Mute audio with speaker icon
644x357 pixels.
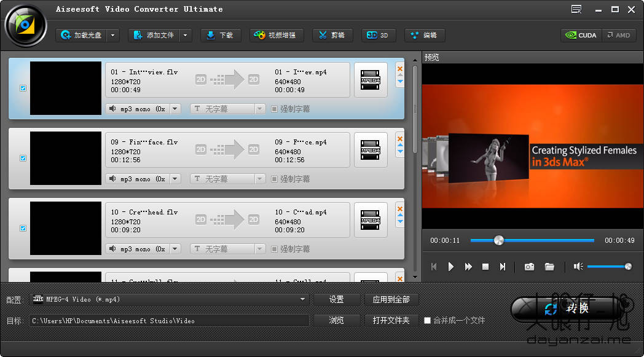578,267
